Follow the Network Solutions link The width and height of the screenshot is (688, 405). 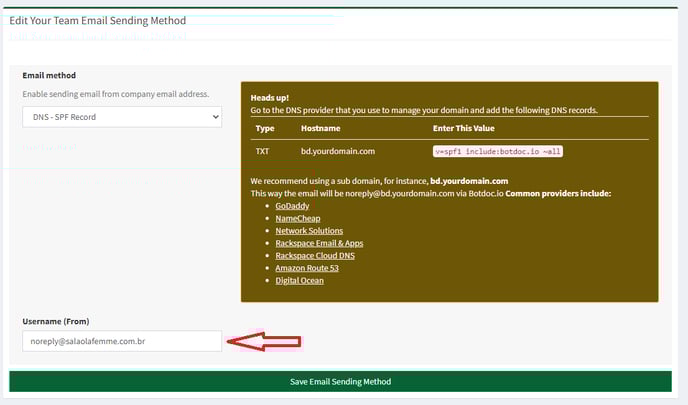(x=310, y=230)
